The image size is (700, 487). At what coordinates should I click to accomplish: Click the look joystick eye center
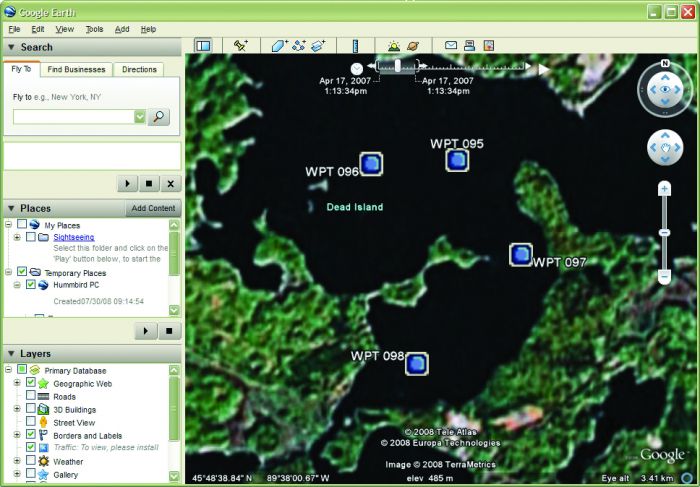665,90
